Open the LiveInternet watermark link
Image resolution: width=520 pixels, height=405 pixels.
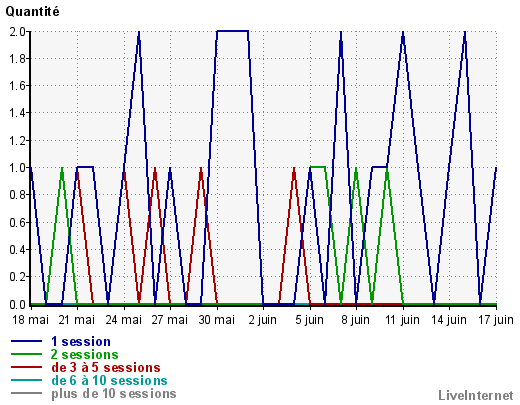click(476, 395)
